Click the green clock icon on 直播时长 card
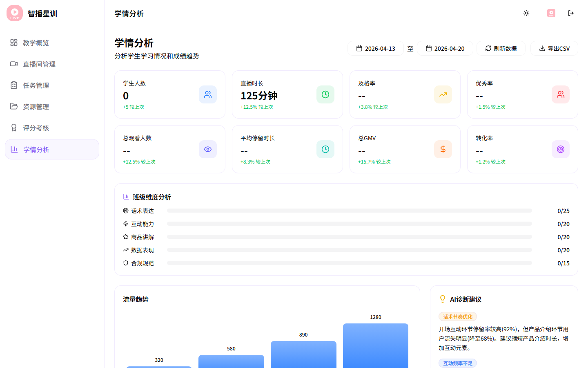The height and width of the screenshot is (368, 588). click(x=325, y=94)
